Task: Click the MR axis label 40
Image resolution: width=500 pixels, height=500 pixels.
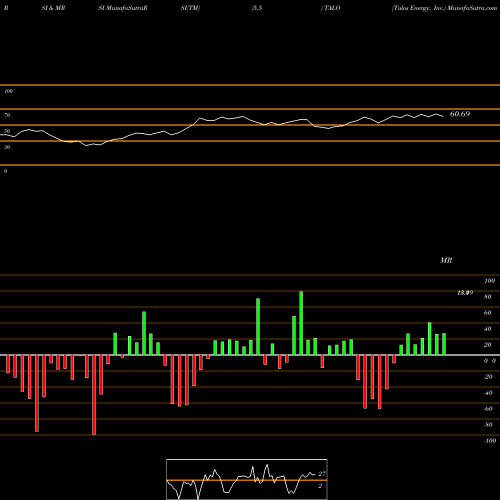Action: click(x=488, y=329)
